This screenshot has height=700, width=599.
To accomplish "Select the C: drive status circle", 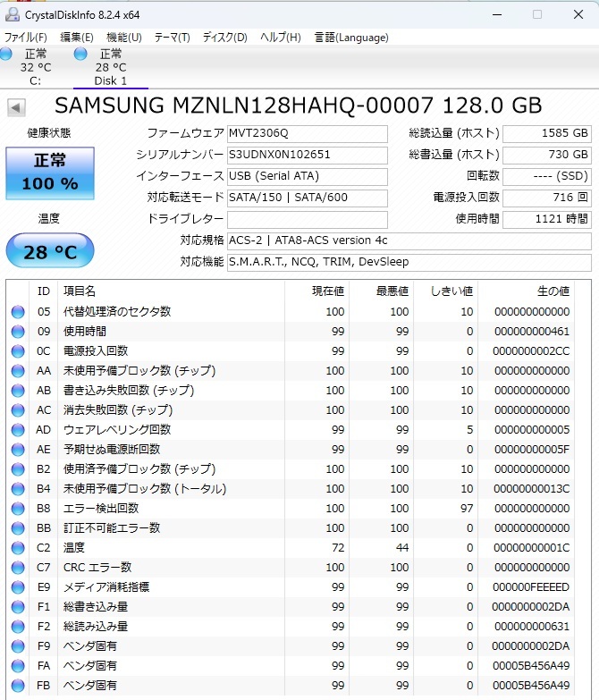I will click(x=5, y=54).
